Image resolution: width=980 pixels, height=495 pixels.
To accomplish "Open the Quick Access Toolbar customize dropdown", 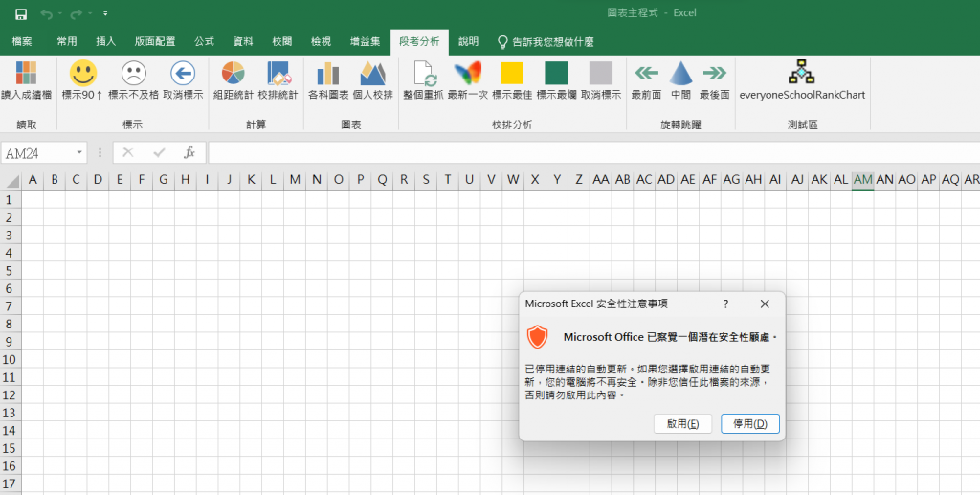I will tap(105, 13).
